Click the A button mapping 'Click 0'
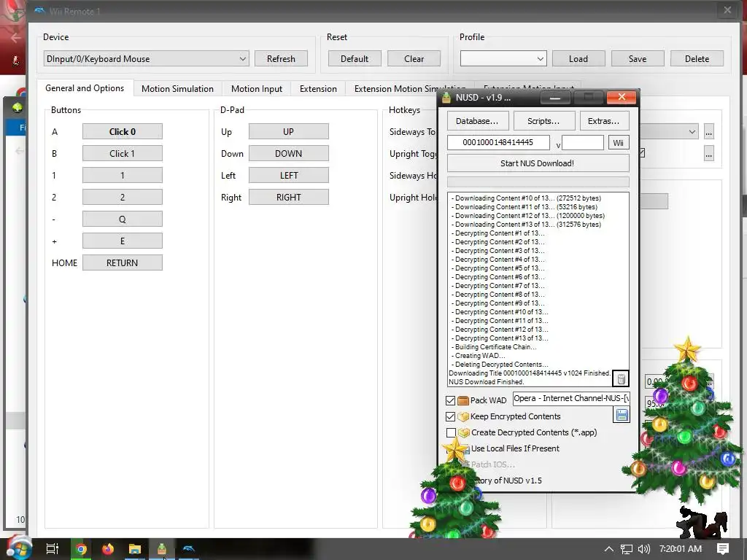Image resolution: width=747 pixels, height=560 pixels. [123, 131]
